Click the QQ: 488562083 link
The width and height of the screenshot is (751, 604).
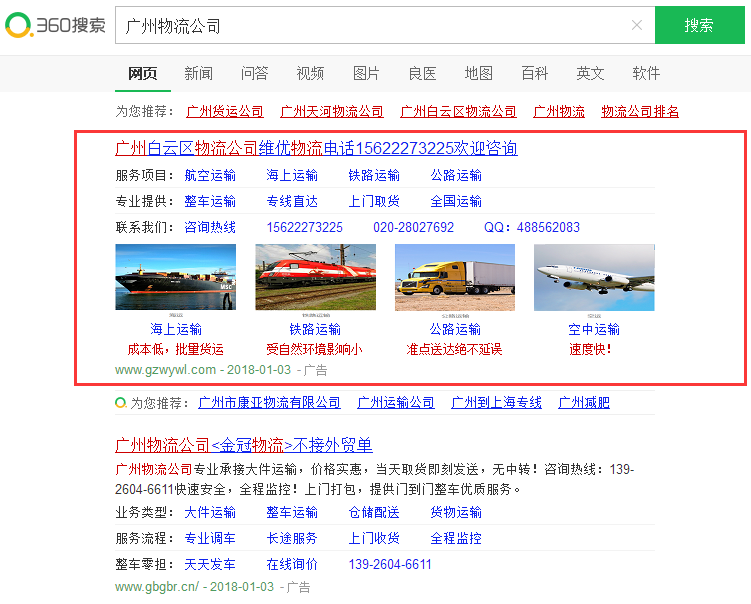(x=532, y=227)
